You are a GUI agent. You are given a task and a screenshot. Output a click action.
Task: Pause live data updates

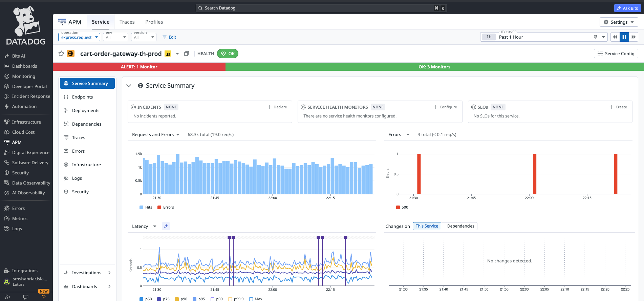tap(624, 37)
